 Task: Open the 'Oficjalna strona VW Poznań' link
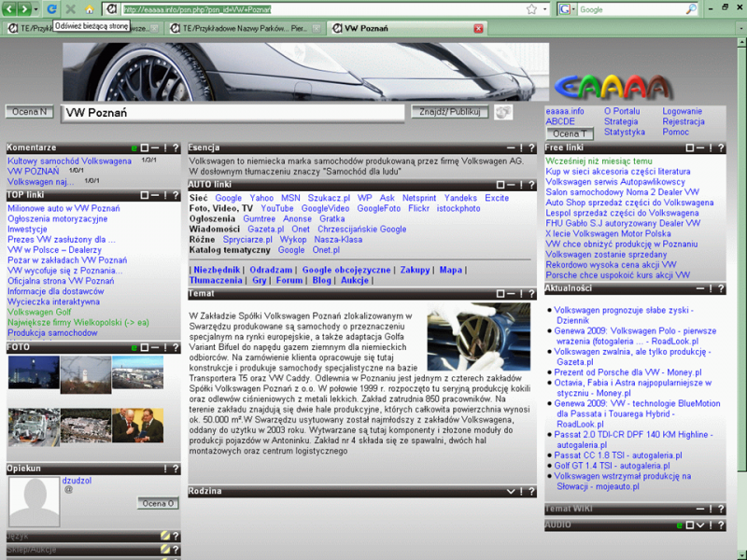click(x=61, y=281)
